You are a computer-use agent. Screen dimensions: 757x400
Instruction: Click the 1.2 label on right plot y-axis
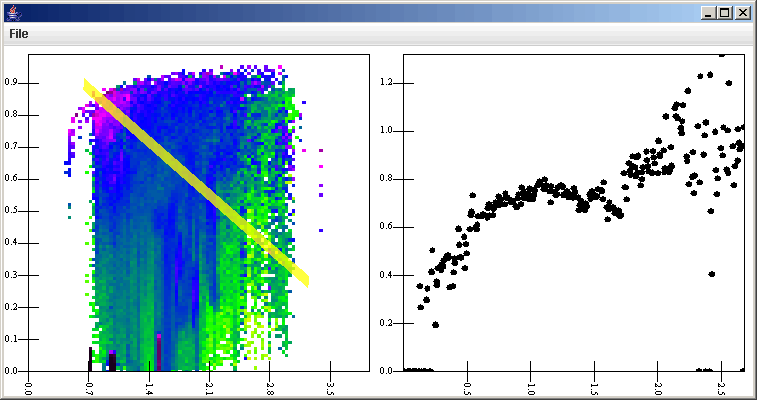click(x=387, y=83)
